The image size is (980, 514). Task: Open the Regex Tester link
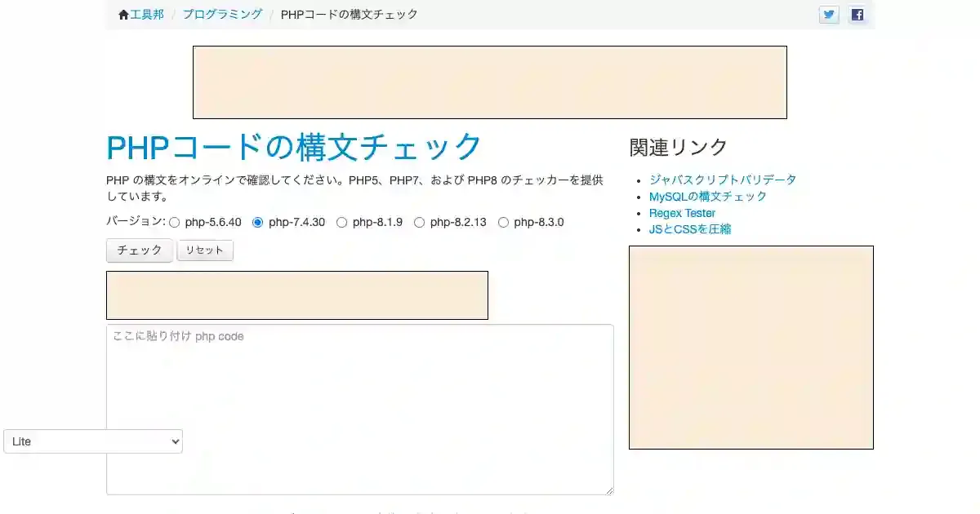(682, 213)
